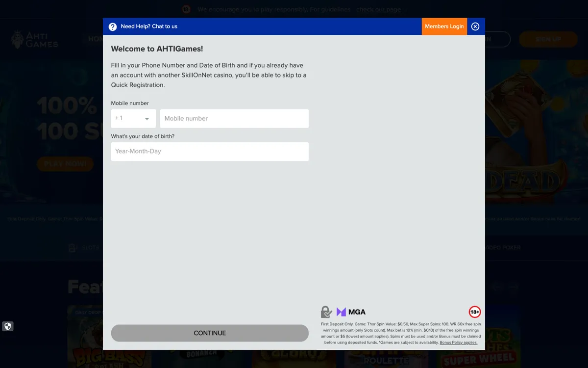Click the 18+ age restriction badge
588x368 pixels.
[475, 312]
